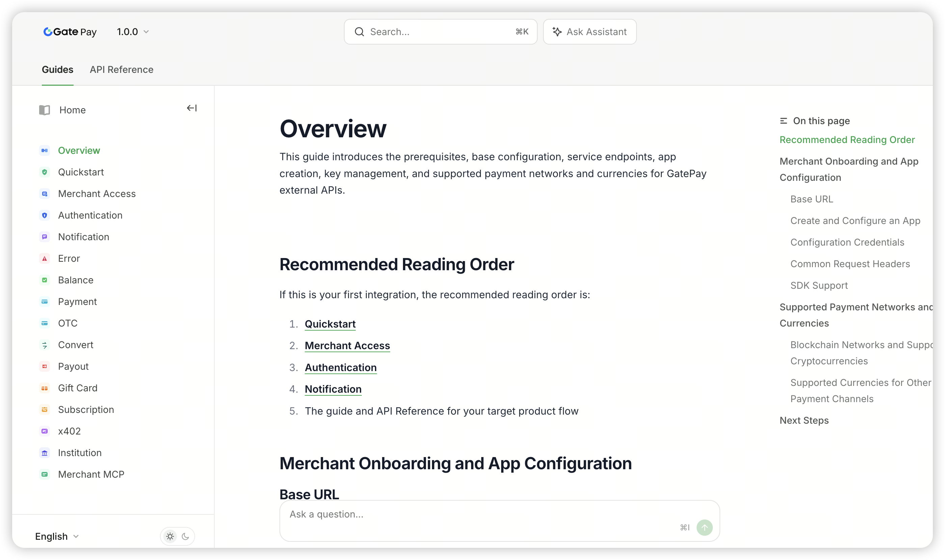Viewport: 945px width, 560px height.
Task: Click the Gate Pay logo
Action: tap(70, 32)
